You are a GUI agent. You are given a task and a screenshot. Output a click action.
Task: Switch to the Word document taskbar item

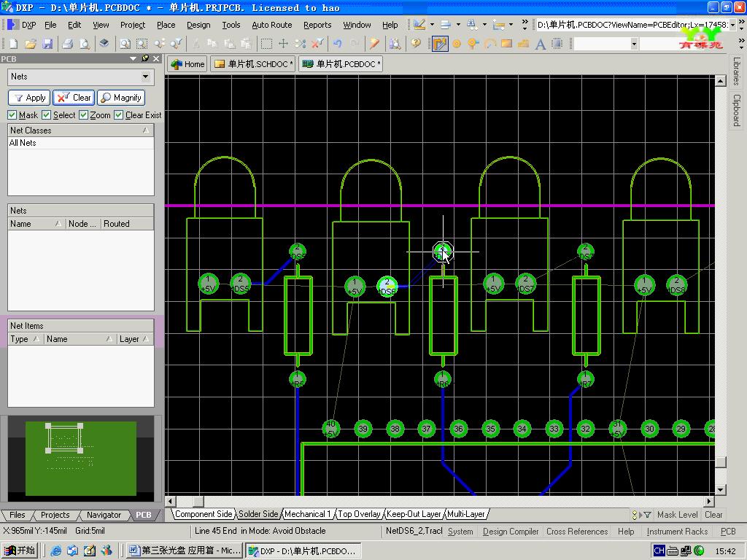(185, 551)
